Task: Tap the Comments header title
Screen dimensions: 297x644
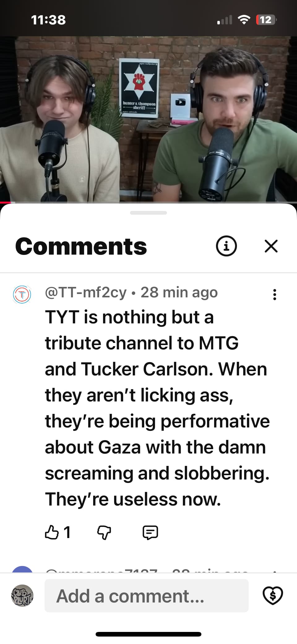Action: pyautogui.click(x=81, y=246)
